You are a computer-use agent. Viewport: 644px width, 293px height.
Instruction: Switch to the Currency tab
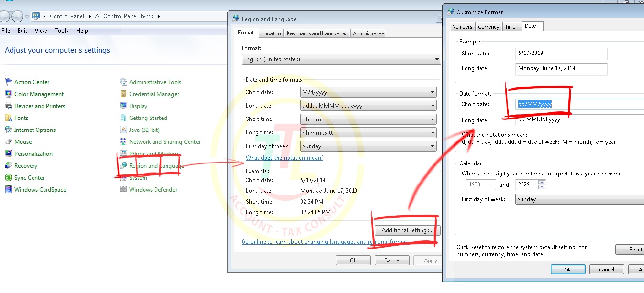489,27
